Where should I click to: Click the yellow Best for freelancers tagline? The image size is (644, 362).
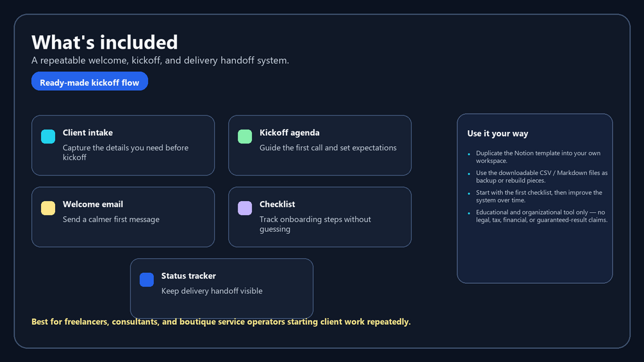[221, 322]
